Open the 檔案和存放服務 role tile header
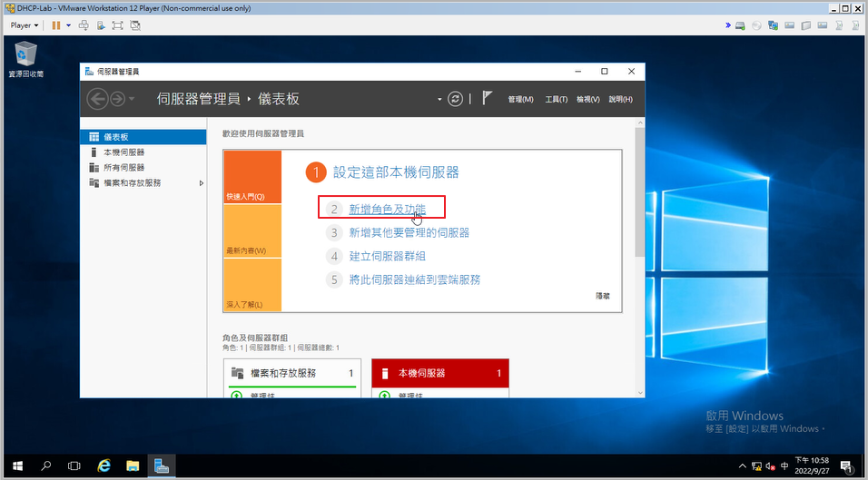The width and height of the screenshot is (868, 480). (x=292, y=373)
